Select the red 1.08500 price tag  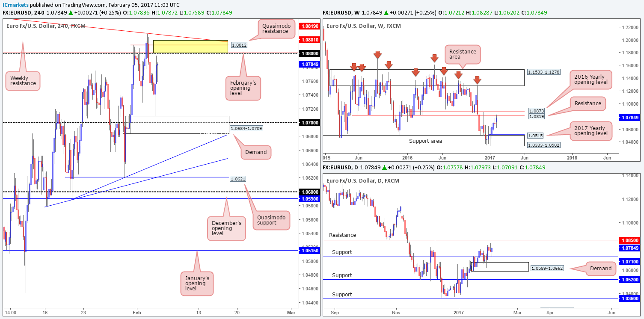coord(629,240)
